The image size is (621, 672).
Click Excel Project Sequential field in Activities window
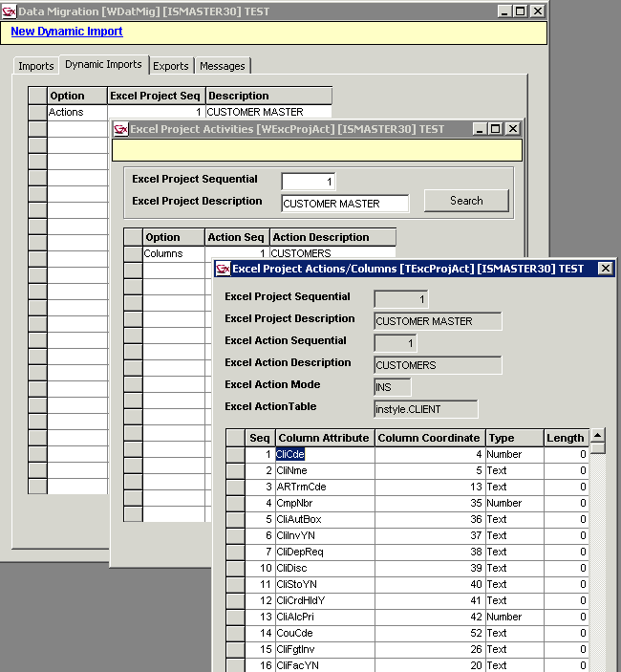(x=309, y=182)
